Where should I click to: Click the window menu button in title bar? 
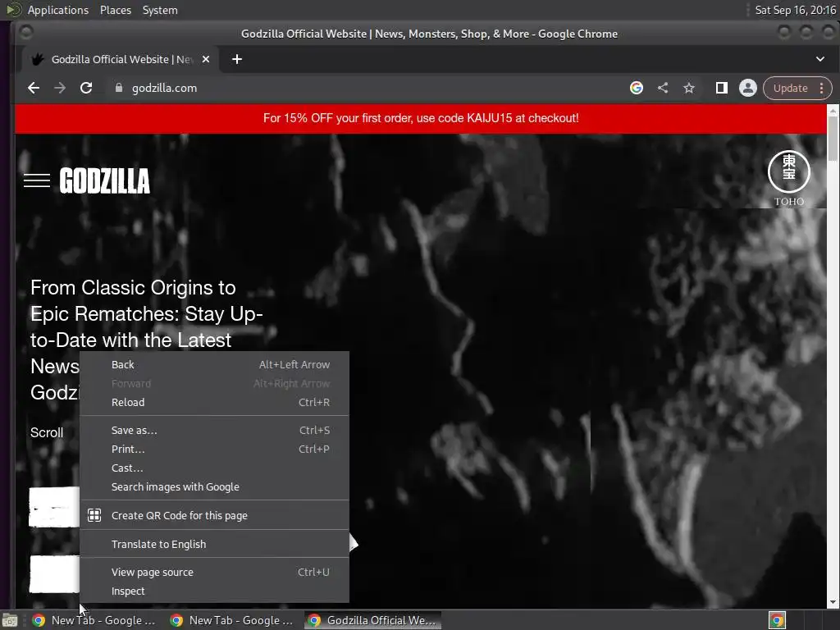coord(25,33)
